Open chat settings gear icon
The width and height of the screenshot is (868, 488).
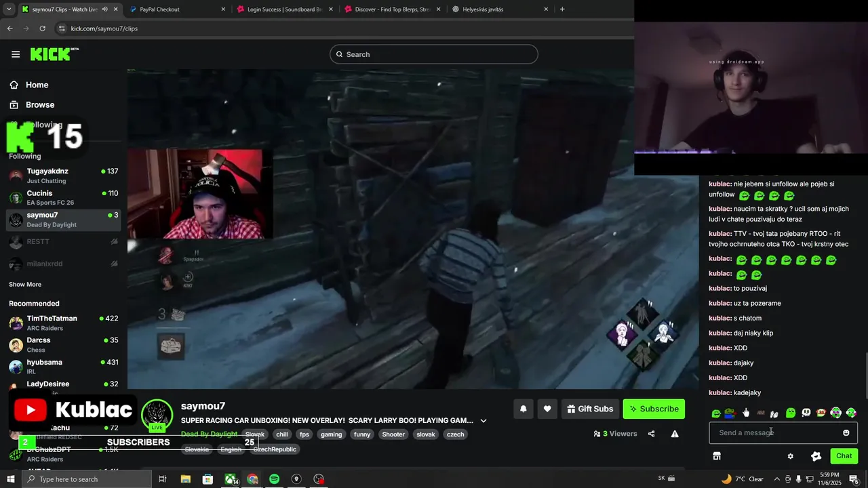click(x=790, y=456)
